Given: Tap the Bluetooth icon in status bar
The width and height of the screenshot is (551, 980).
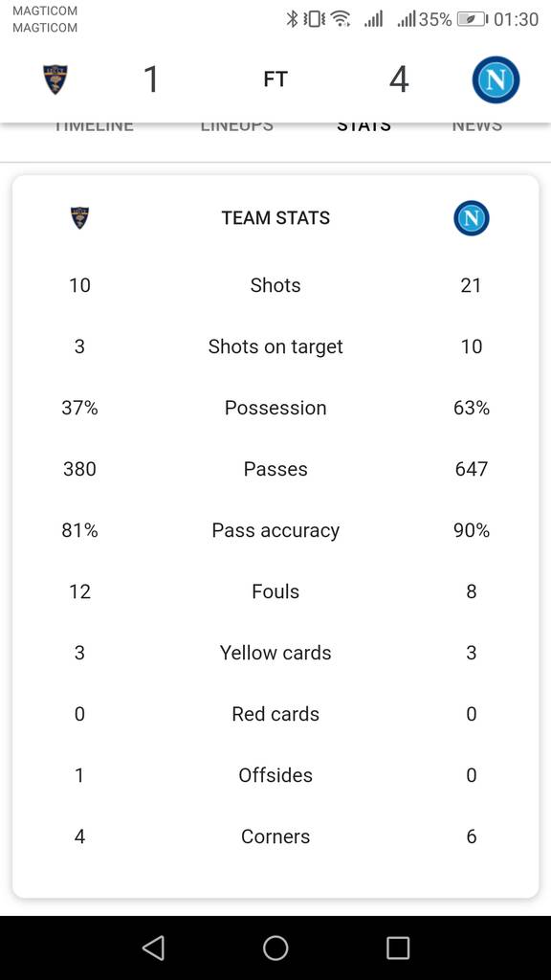Looking at the screenshot, I should [292, 19].
